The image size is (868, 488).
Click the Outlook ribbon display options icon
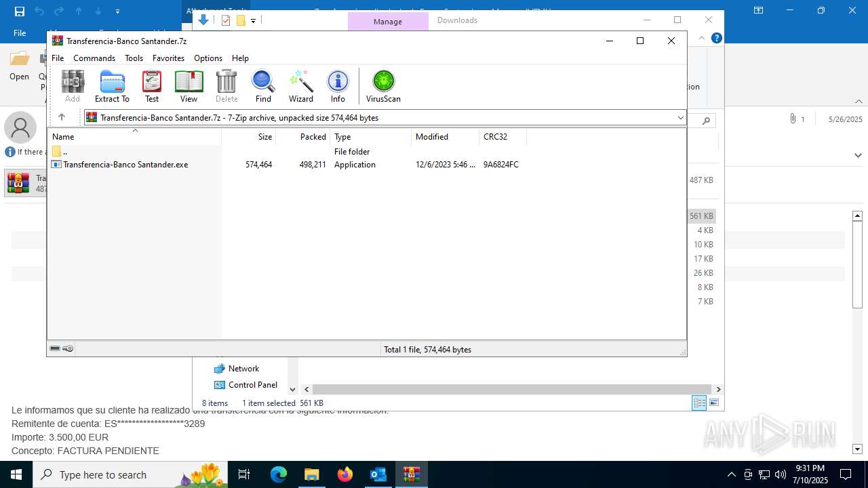pos(759,11)
